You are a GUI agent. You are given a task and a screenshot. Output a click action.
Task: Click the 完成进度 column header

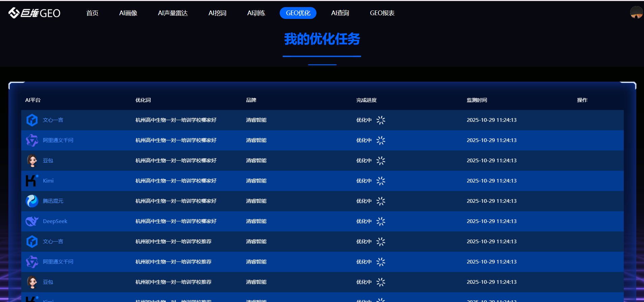click(x=366, y=100)
